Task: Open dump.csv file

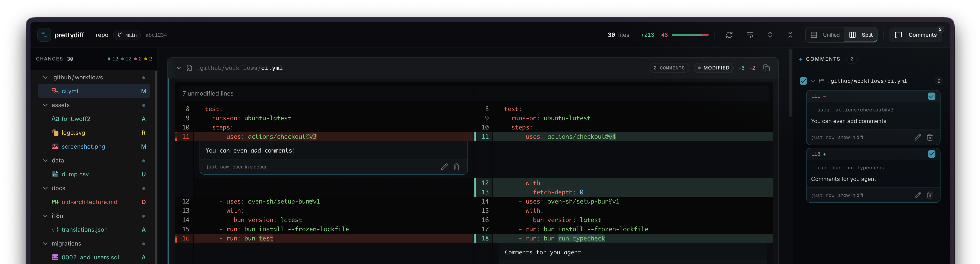Action: pos(94,174)
